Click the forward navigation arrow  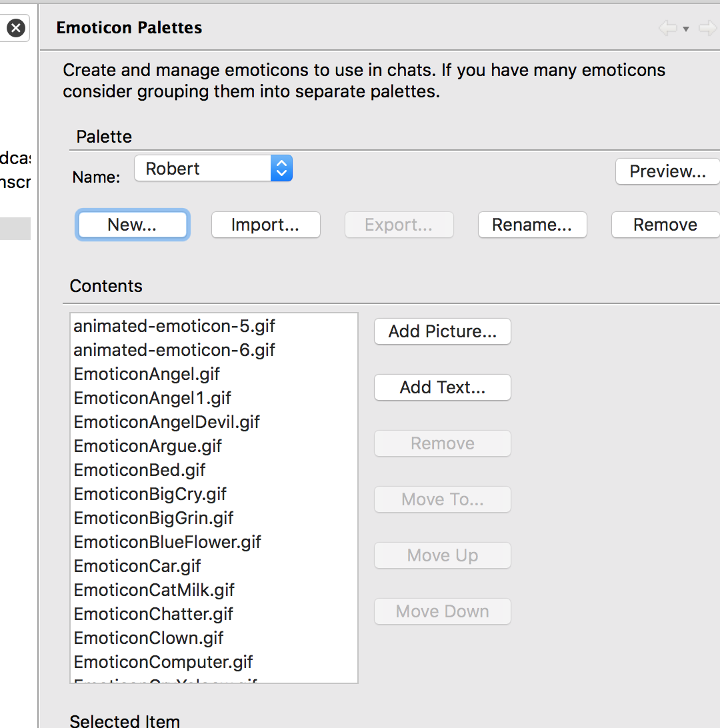(x=707, y=28)
